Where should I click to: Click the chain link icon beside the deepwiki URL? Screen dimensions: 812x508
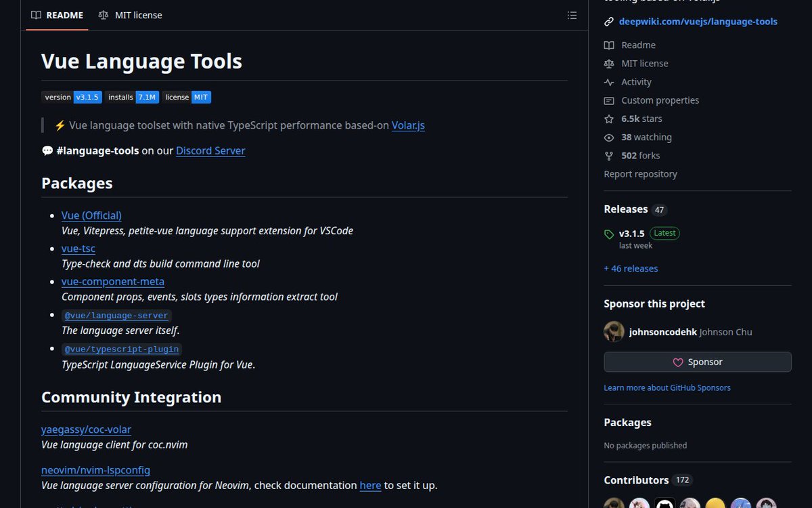(x=608, y=21)
